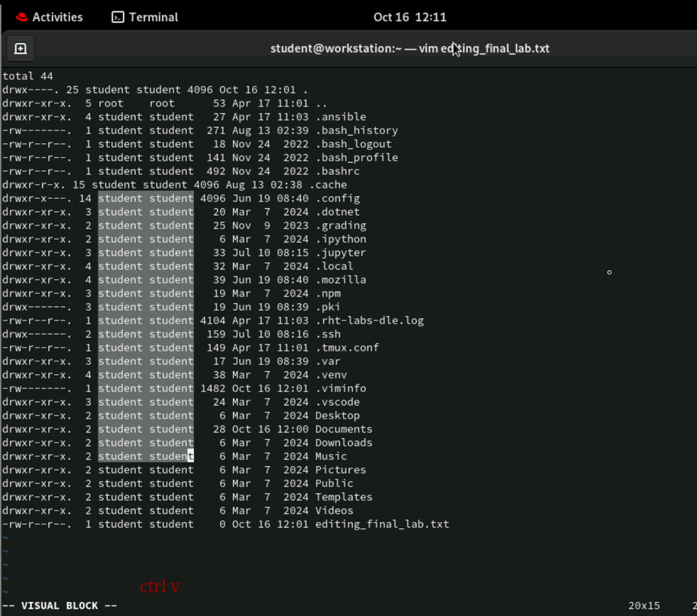Click the .bash_history filename
This screenshot has height=616, width=697.
[x=357, y=130]
